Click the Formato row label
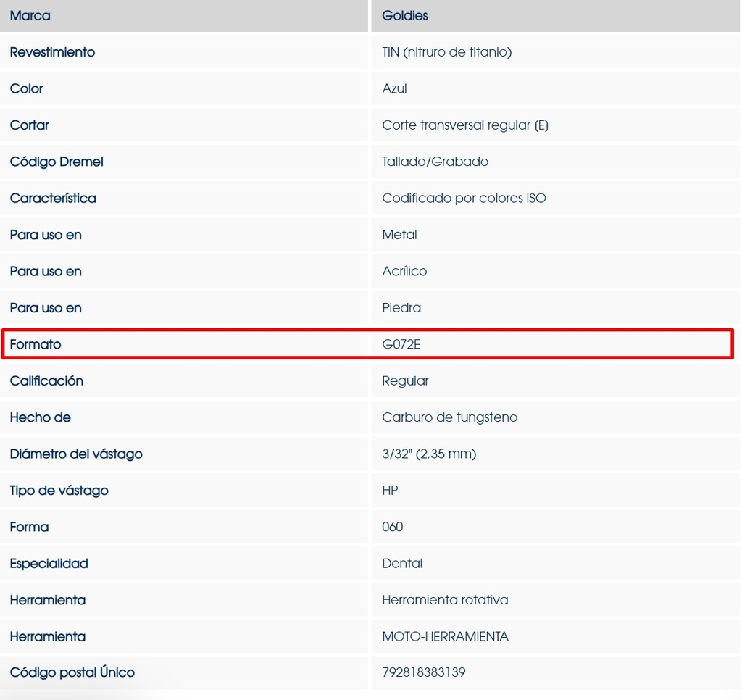Viewport: 742px width, 700px height. (x=36, y=344)
